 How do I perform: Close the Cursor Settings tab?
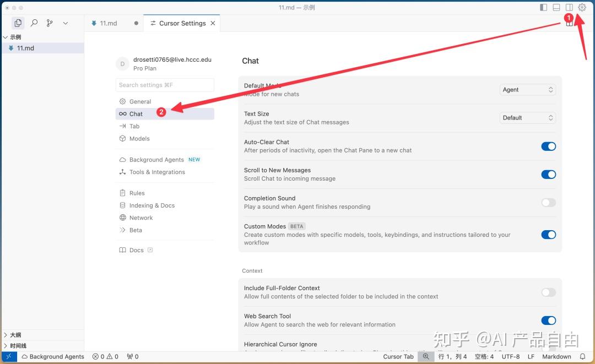[x=213, y=23]
